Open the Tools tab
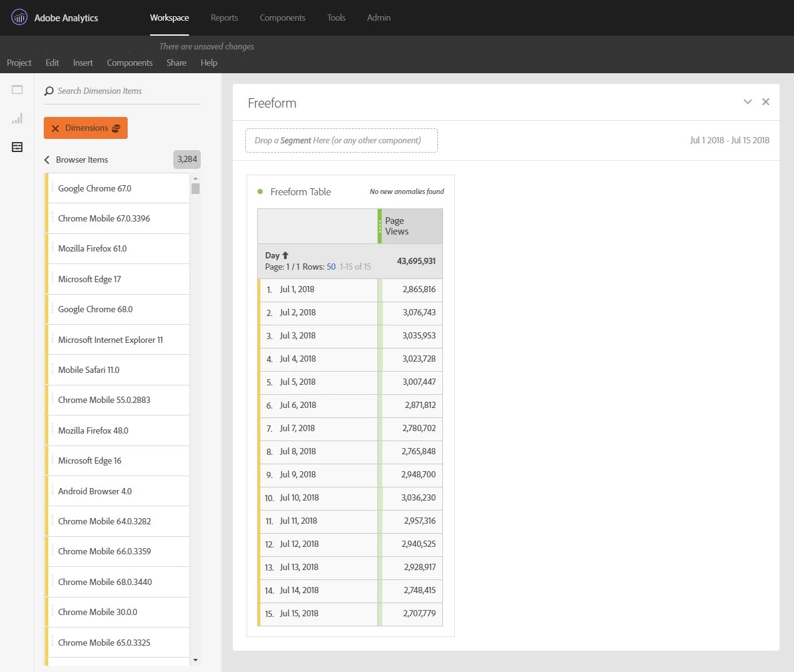This screenshot has height=672, width=794. tap(336, 18)
